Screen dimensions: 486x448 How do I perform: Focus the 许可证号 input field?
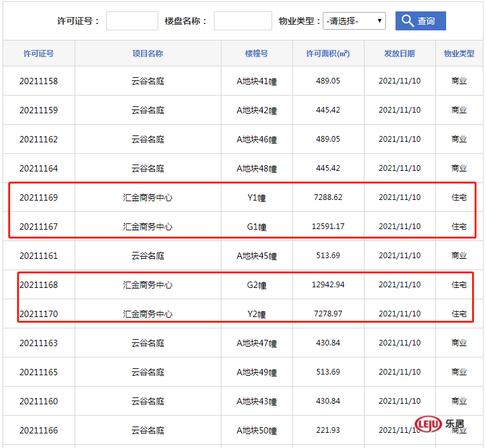tap(132, 21)
